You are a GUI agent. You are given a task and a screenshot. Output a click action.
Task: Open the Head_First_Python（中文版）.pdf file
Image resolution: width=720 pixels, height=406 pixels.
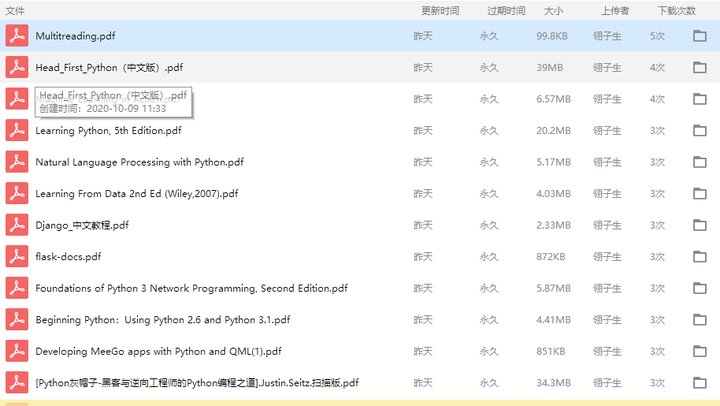pyautogui.click(x=109, y=67)
